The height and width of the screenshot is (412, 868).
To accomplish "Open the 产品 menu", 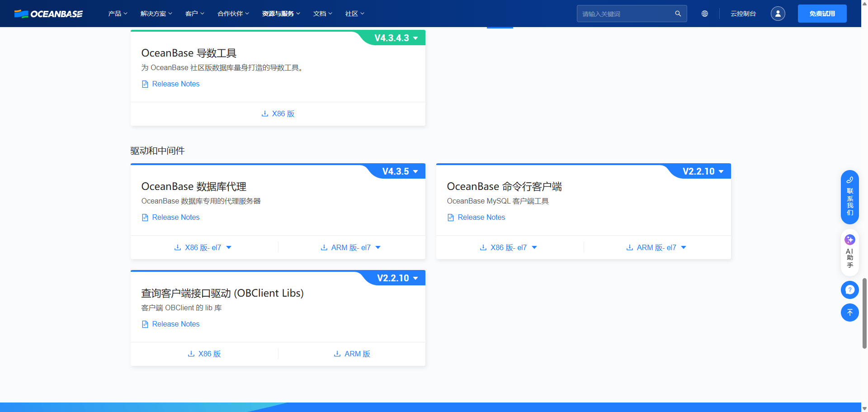I will pos(118,14).
